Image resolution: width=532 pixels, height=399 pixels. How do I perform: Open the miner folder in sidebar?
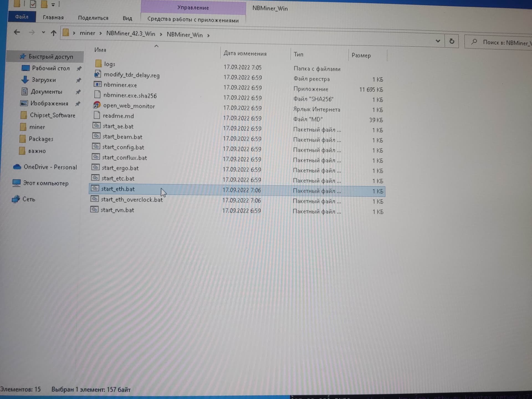tap(37, 127)
